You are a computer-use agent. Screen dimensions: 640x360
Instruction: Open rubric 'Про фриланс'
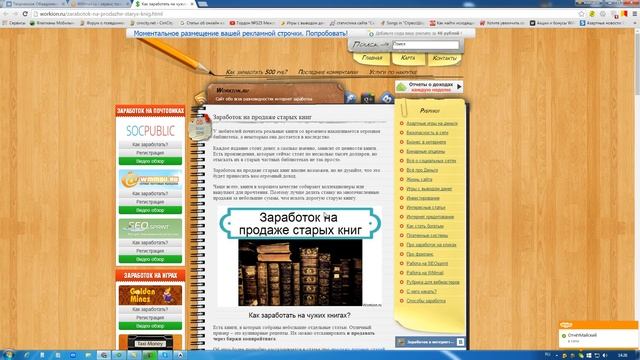coord(420,254)
